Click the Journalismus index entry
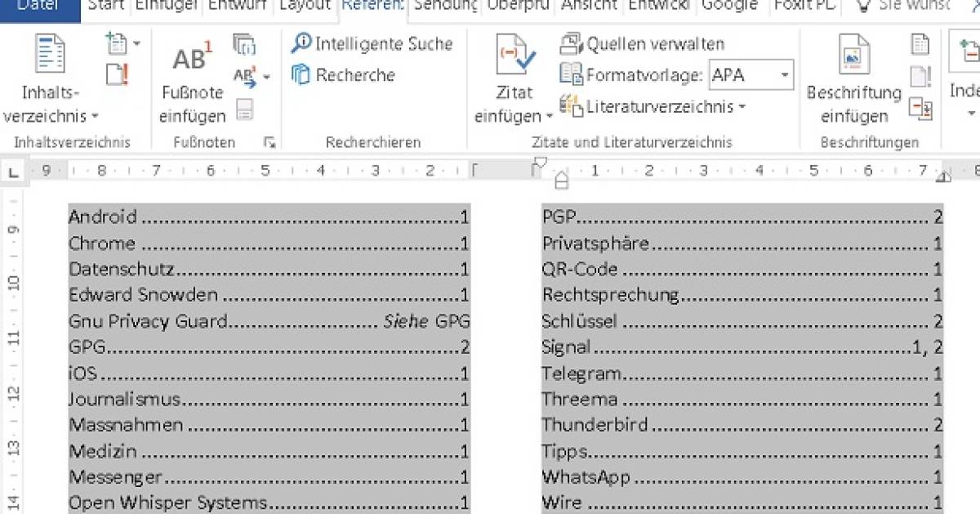This screenshot has height=514, width=980. [124, 400]
